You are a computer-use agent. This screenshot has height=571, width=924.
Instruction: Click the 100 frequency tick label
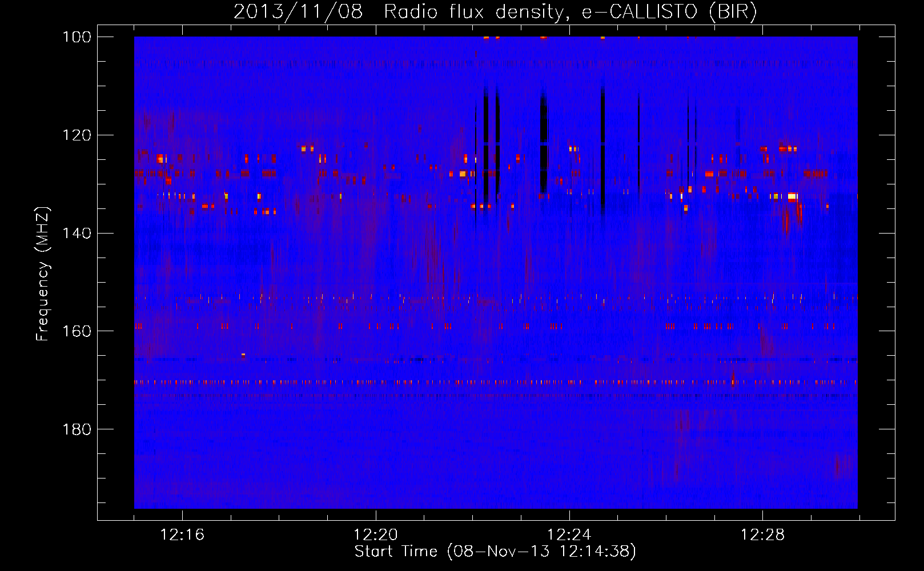[x=76, y=37]
